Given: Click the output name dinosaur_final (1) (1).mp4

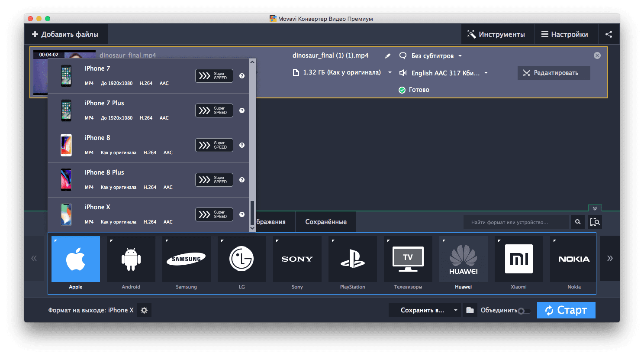Looking at the screenshot, I should coord(331,55).
